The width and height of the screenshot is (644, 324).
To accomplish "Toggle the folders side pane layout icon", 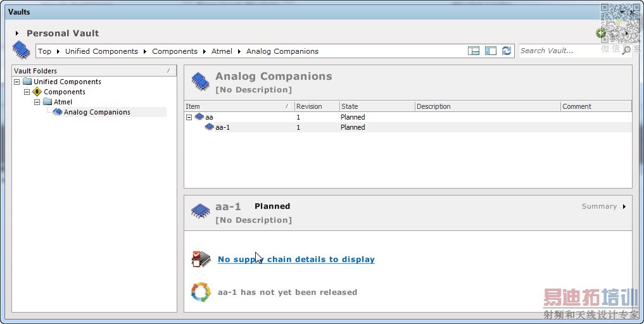I will [x=490, y=51].
